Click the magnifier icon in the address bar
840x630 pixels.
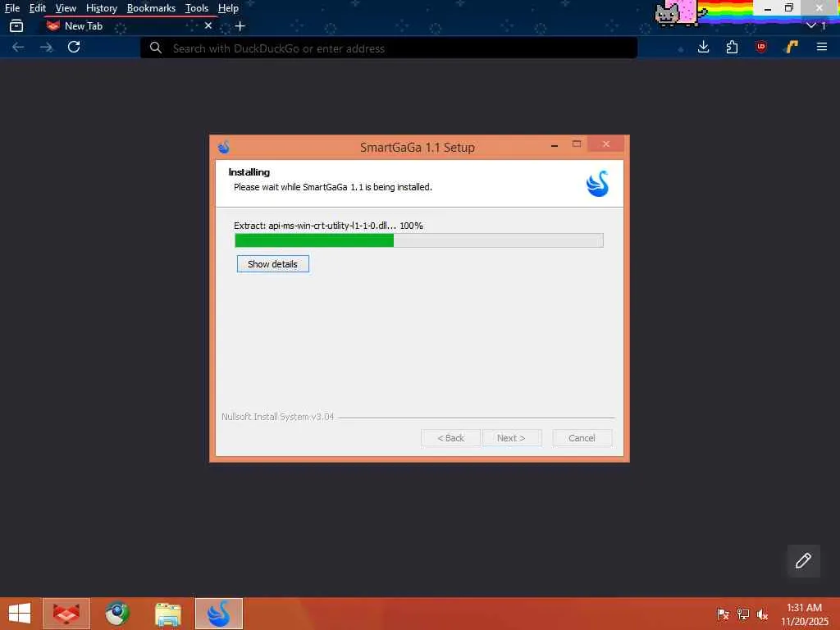(x=155, y=48)
